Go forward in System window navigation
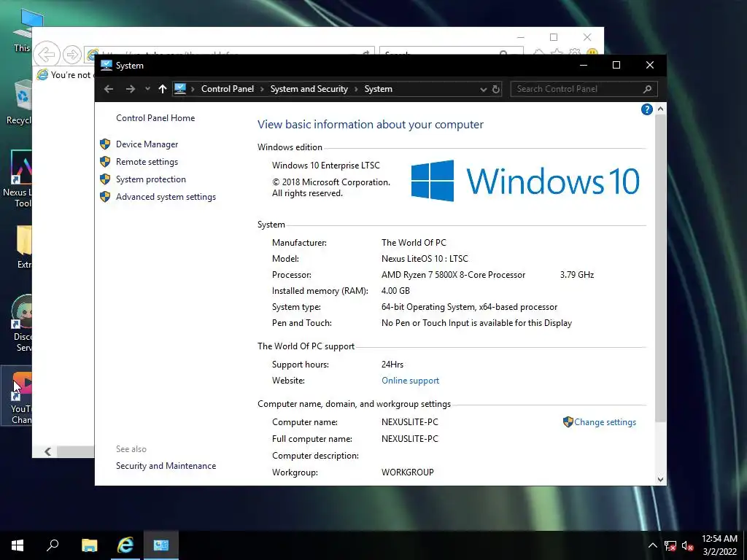The image size is (747, 560). (130, 89)
